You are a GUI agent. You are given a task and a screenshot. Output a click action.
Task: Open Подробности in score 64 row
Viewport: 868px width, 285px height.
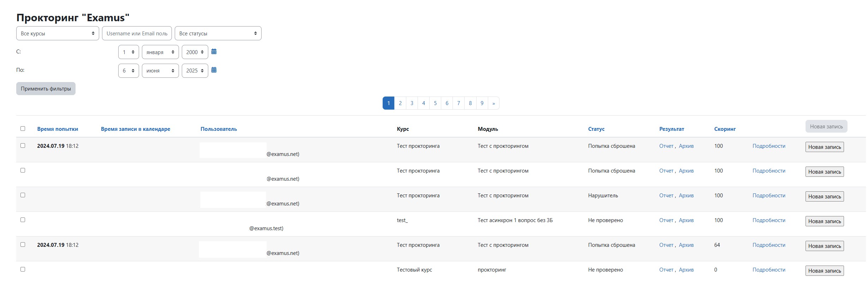[x=769, y=245]
